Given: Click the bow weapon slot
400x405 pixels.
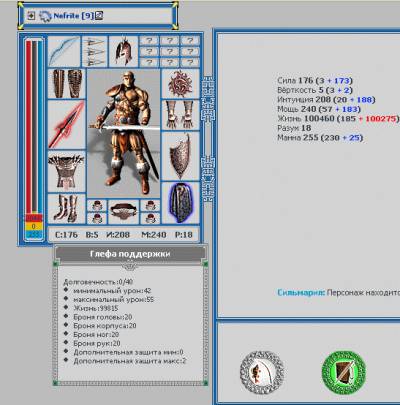Looking at the screenshot, I should click(64, 52).
